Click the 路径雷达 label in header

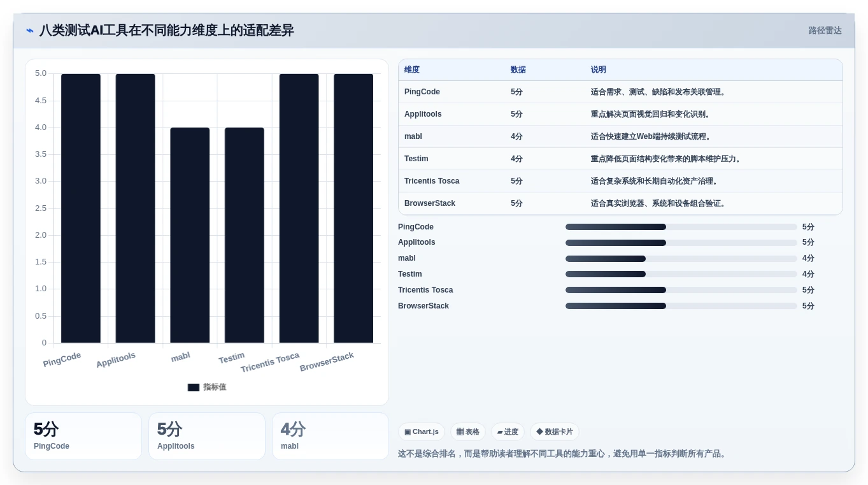[825, 31]
